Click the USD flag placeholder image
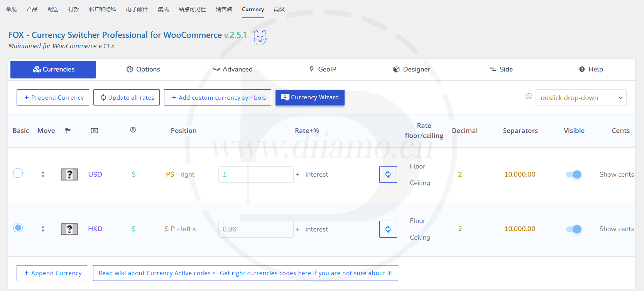Viewport: 644px width, 291px height. pos(69,174)
